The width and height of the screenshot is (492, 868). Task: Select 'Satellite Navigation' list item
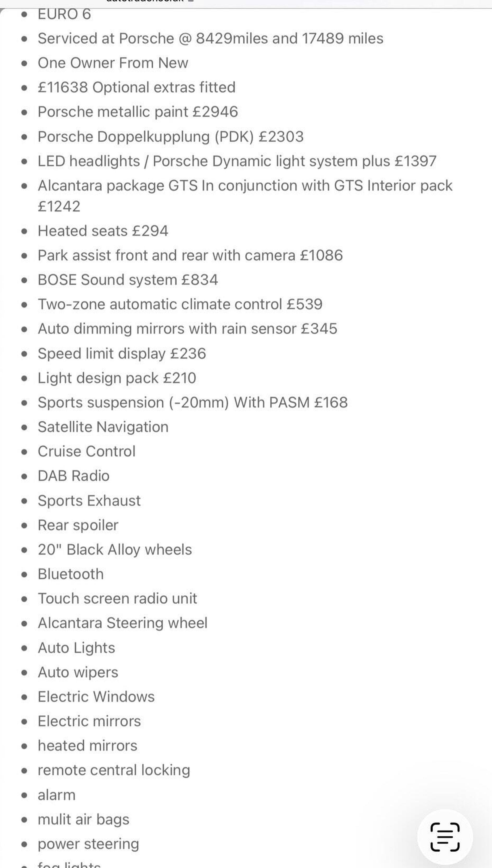[x=103, y=427]
